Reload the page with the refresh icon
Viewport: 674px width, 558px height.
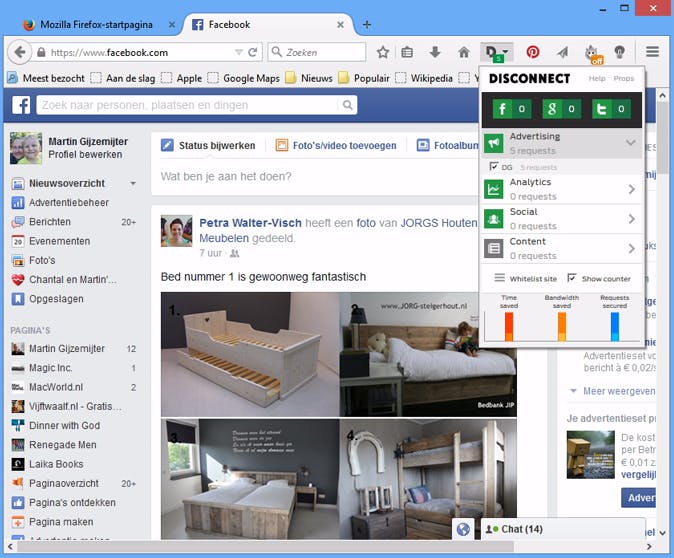click(253, 52)
